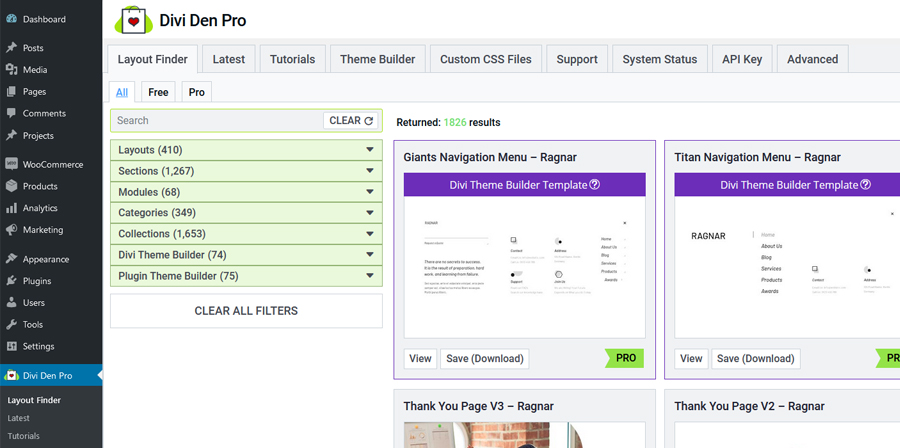Select the All filter tab
Screen dimensions: 900x448
tap(122, 92)
